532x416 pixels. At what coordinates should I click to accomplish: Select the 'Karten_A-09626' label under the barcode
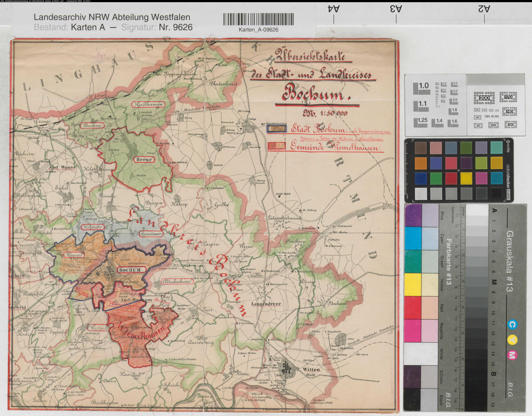[258, 30]
